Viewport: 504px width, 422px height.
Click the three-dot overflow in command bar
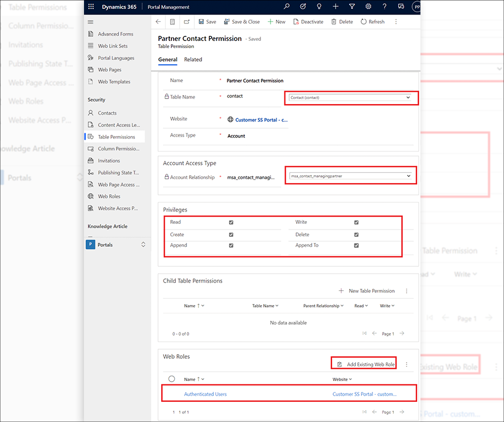point(396,21)
